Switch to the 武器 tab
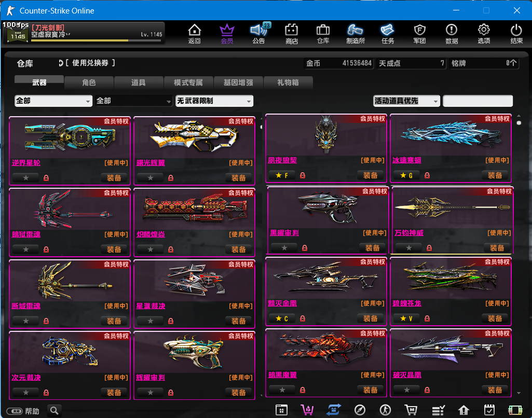This screenshot has width=532, height=418. point(39,82)
